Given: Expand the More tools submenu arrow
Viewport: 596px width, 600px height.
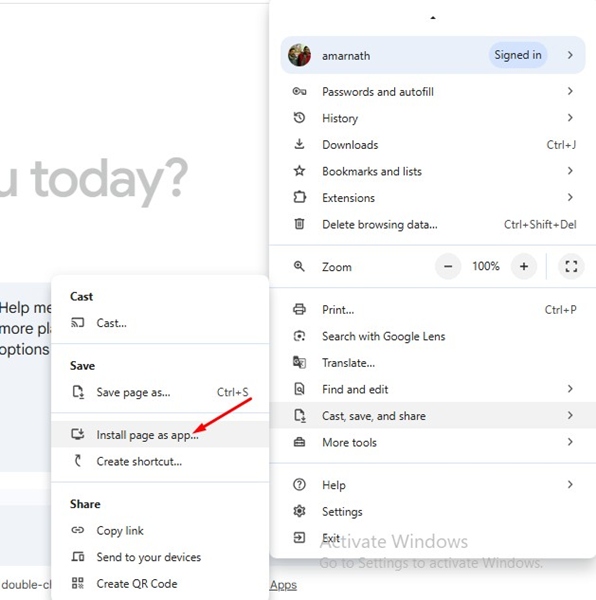Looking at the screenshot, I should [570, 442].
